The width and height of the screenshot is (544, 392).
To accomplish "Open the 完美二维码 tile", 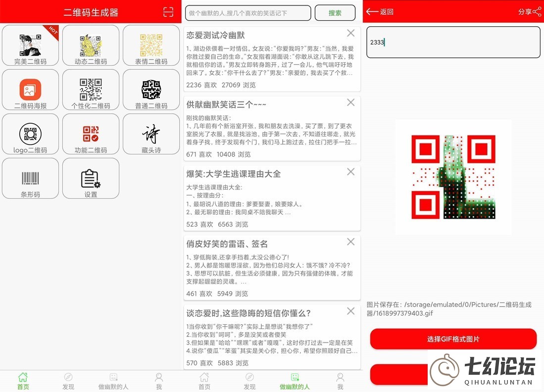I will pyautogui.click(x=31, y=46).
